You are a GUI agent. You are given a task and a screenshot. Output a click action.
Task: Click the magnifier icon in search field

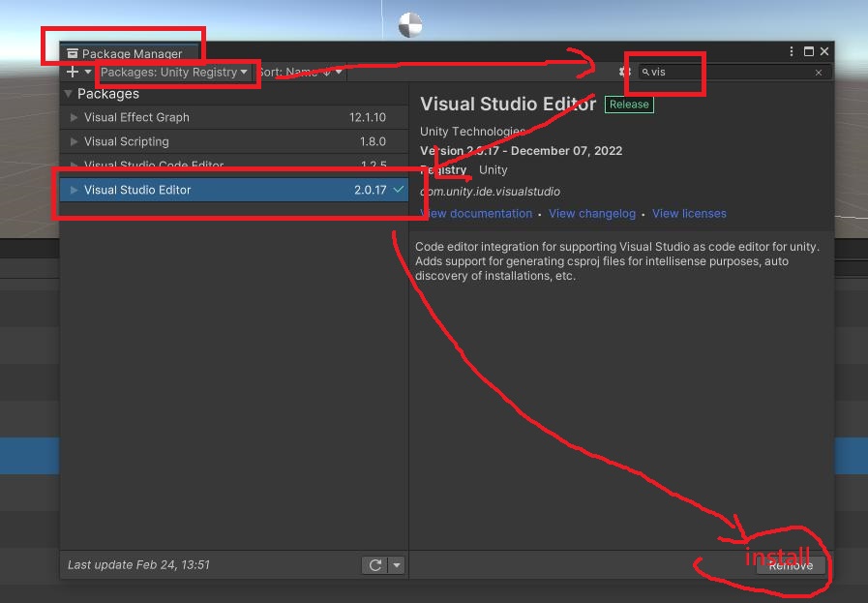645,72
